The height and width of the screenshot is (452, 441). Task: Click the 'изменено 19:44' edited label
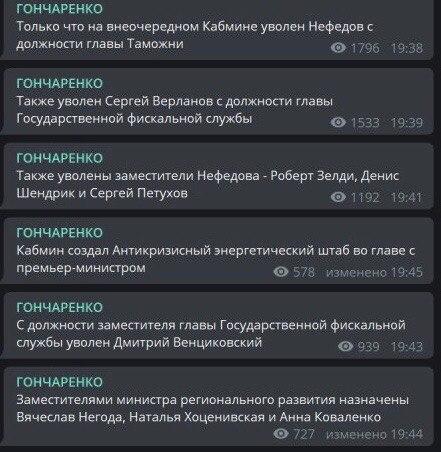(374, 434)
